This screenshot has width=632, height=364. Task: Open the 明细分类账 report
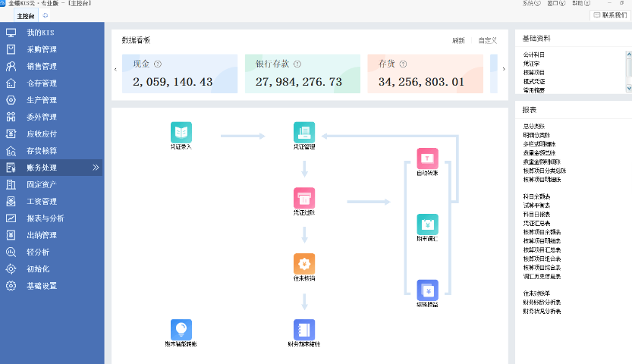click(536, 135)
